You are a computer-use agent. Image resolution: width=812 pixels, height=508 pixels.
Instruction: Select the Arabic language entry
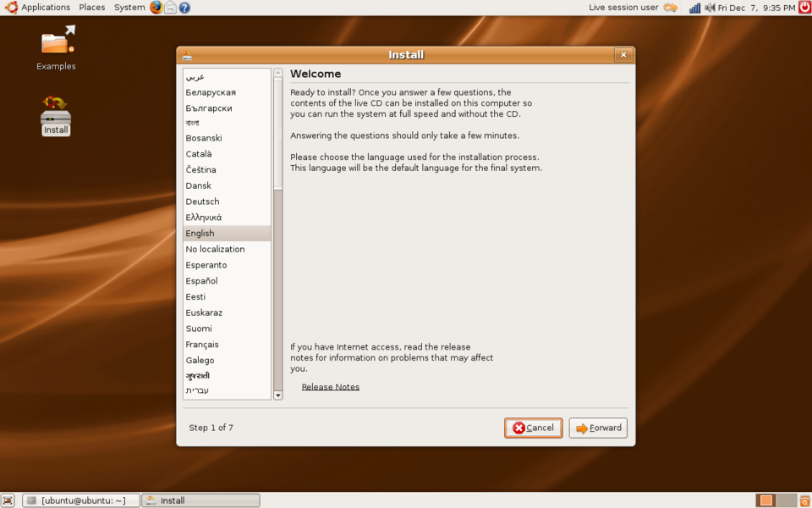click(x=227, y=77)
